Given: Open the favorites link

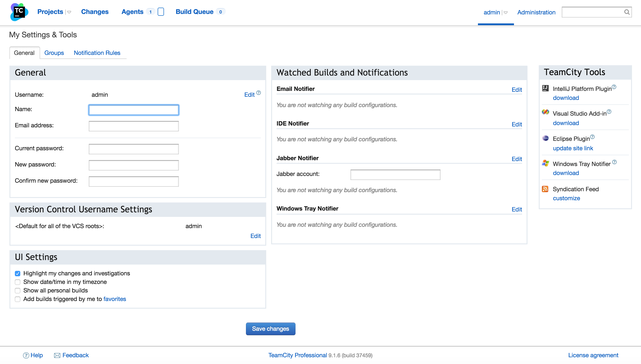Looking at the screenshot, I should tap(115, 299).
